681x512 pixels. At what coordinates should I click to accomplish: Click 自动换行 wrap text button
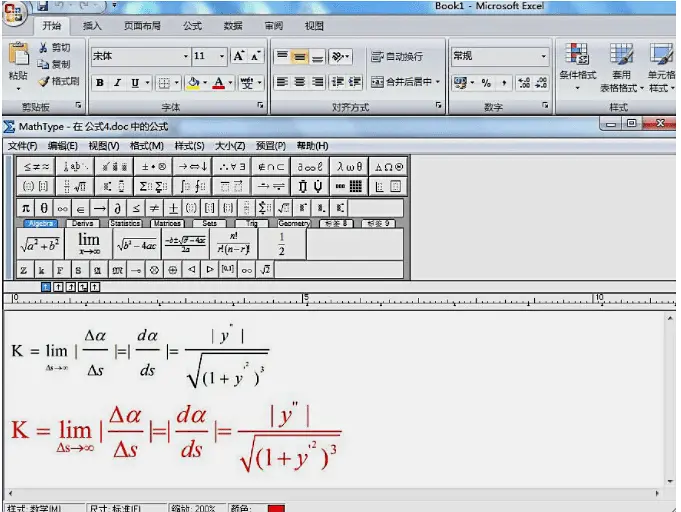[x=397, y=56]
